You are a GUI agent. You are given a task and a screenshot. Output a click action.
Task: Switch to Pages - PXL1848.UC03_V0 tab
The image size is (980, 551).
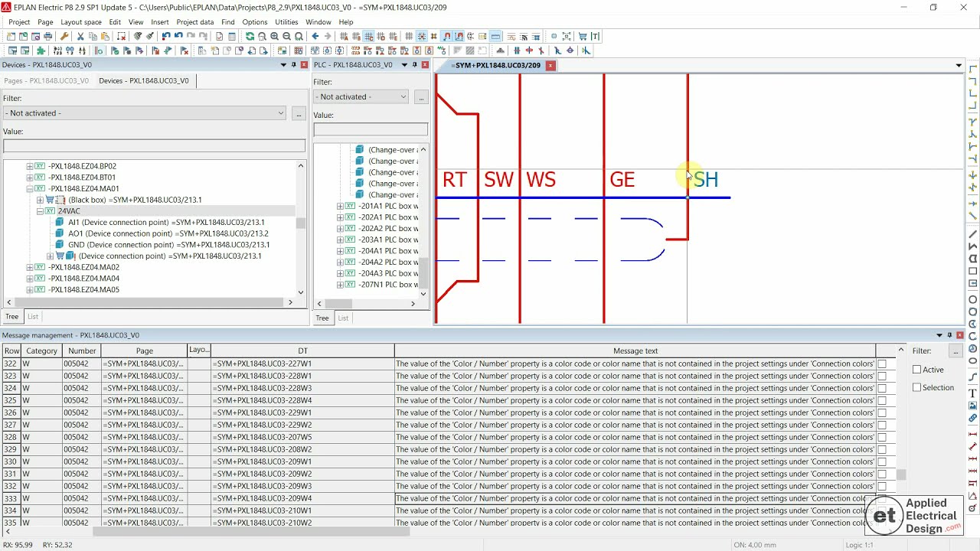(47, 80)
